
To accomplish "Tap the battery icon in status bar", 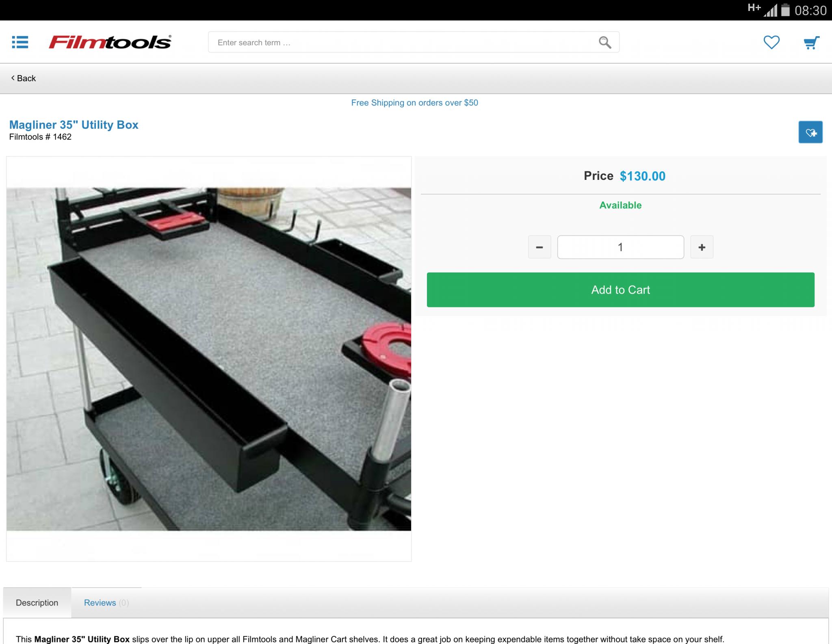I will click(786, 10).
